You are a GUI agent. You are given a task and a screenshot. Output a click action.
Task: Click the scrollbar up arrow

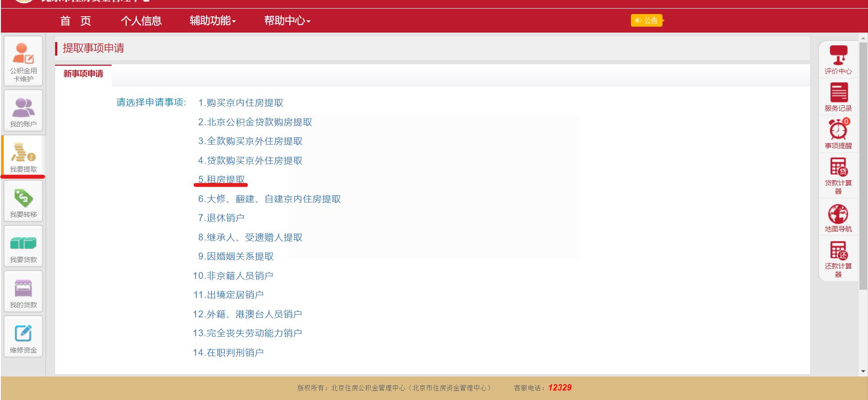pyautogui.click(x=863, y=38)
